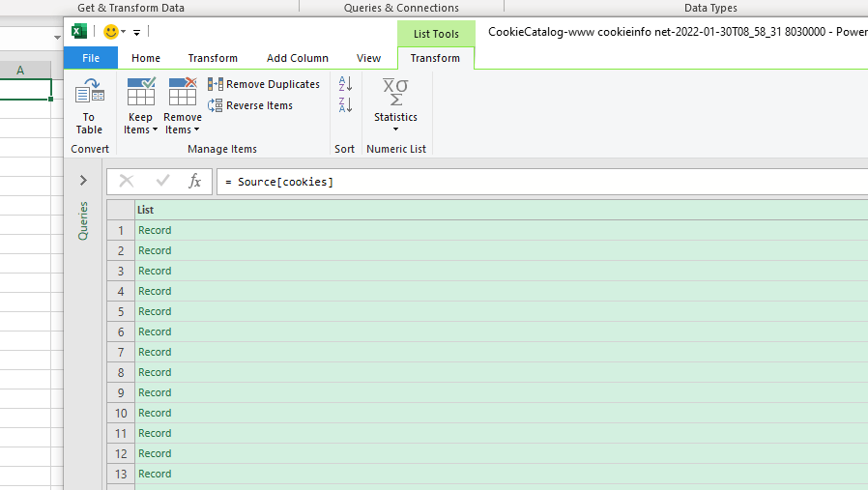Viewport: 868px width, 490px height.
Task: Sort list ascending A to Z
Action: click(345, 84)
